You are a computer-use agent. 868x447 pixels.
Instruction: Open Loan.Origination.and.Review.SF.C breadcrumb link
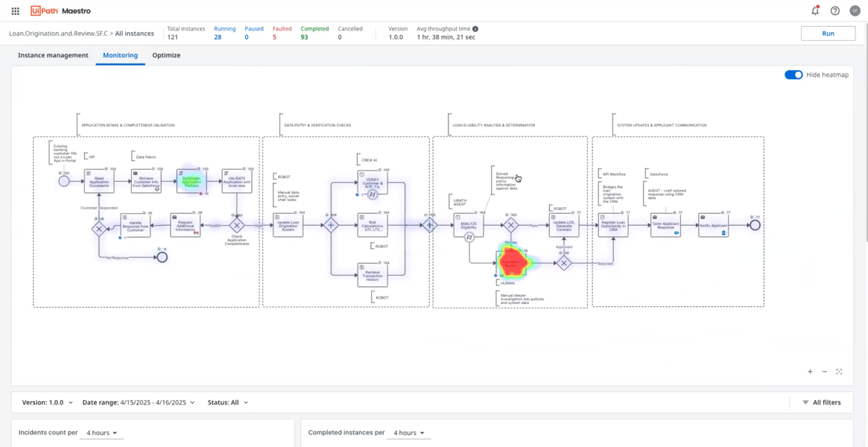point(60,34)
